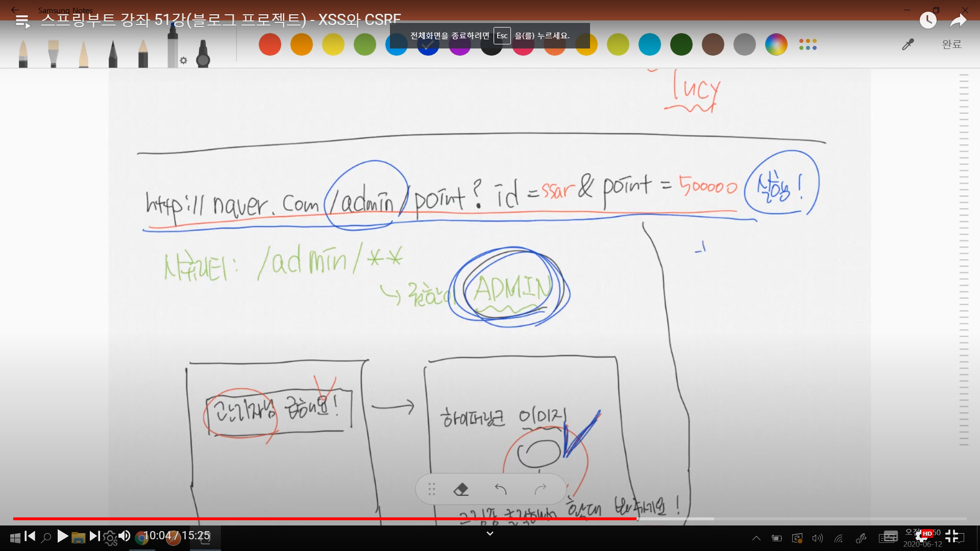Expand the chevron below the progress bar
Image resolution: width=980 pixels, height=551 pixels.
click(x=489, y=534)
